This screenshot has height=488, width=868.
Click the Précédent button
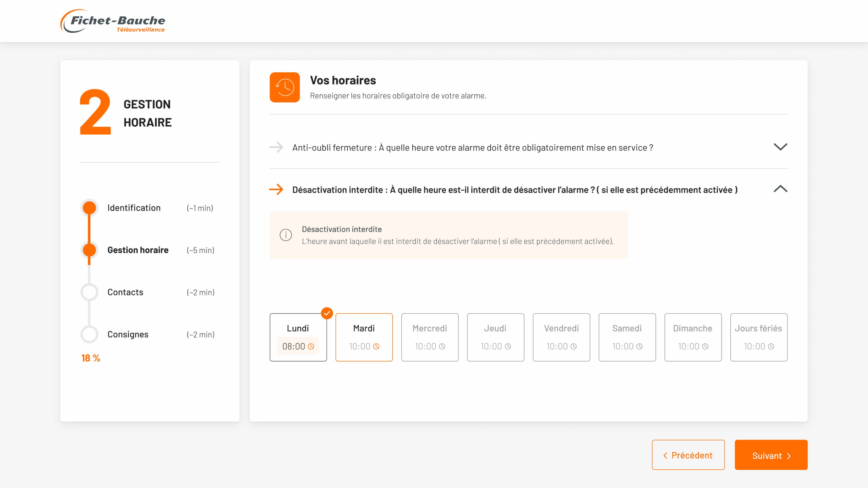[x=688, y=455]
